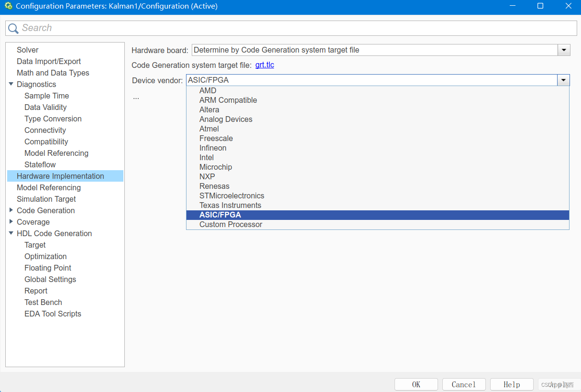Select AMD from the vendor list
Image resolution: width=581 pixels, height=392 pixels.
tap(378, 91)
